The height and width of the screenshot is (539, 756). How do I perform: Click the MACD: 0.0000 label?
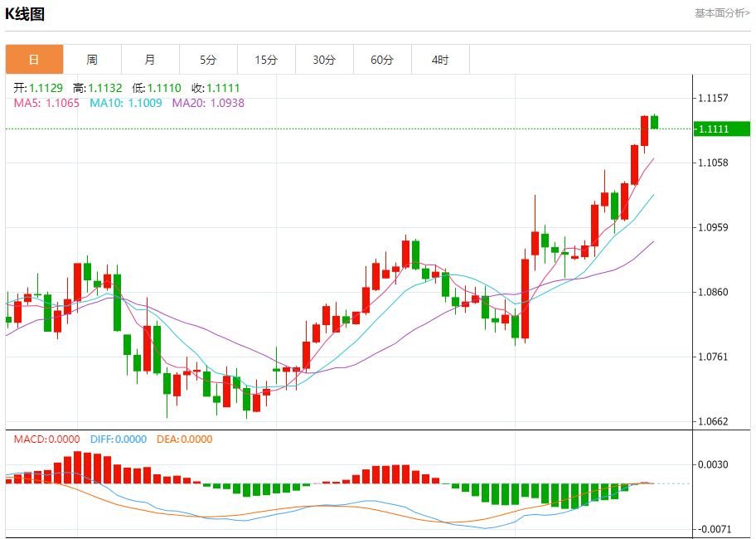tap(46, 439)
